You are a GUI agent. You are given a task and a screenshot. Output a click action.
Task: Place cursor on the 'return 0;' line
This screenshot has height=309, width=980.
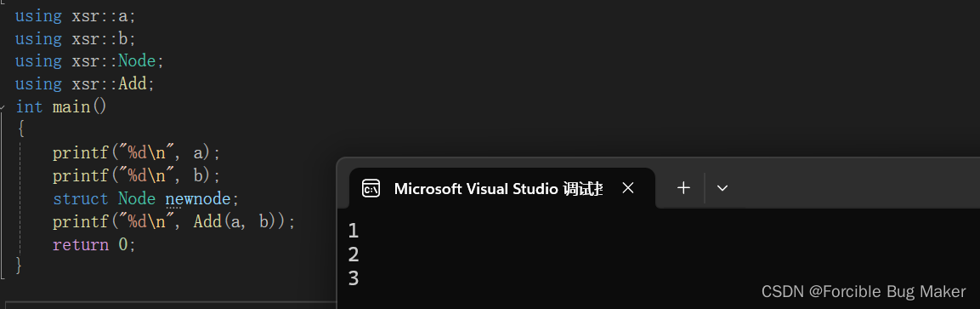pyautogui.click(x=93, y=244)
